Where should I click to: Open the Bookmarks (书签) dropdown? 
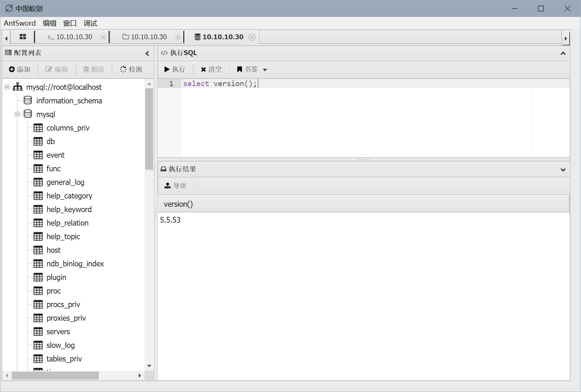(x=252, y=69)
